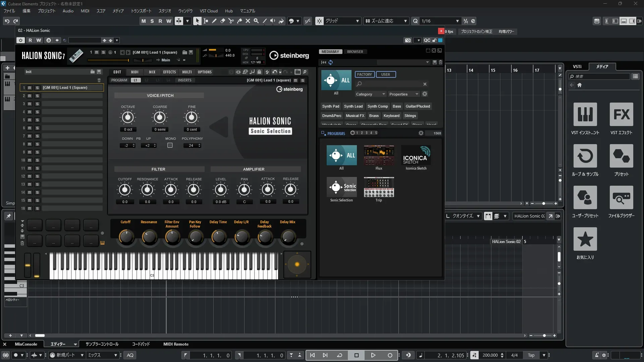Image resolution: width=644 pixels, height=362 pixels.
Task: Select the Draw pencil tool
Action: pos(214,21)
